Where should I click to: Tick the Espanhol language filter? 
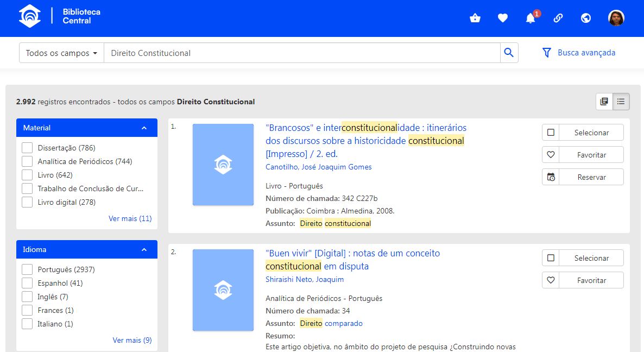tap(27, 283)
